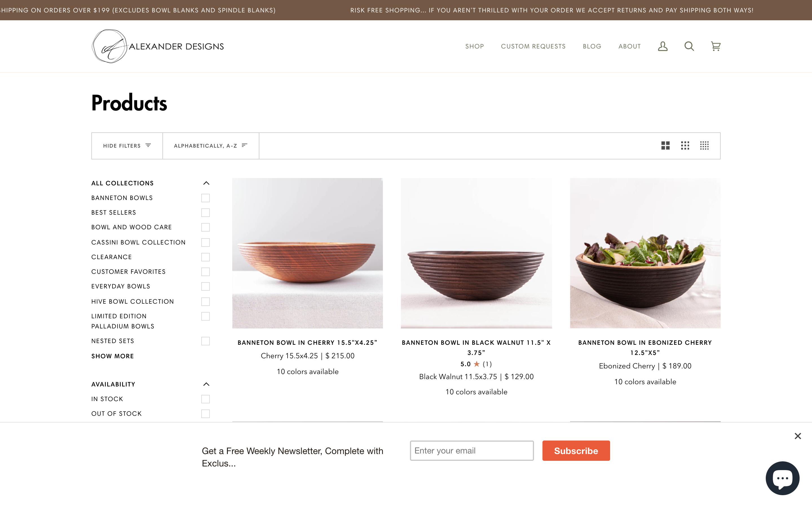
Task: Click Show More collections link
Action: tap(112, 355)
